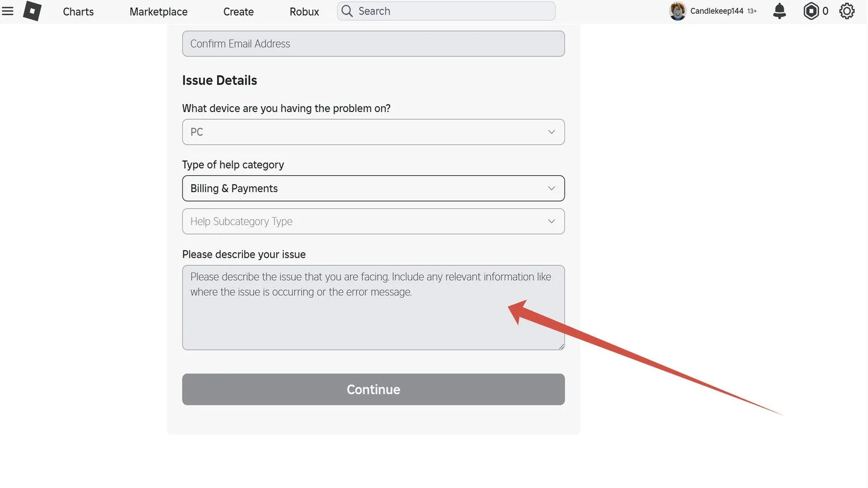This screenshot has width=868, height=488.
Task: Click the Candlekeep144 username link
Action: [x=717, y=11]
